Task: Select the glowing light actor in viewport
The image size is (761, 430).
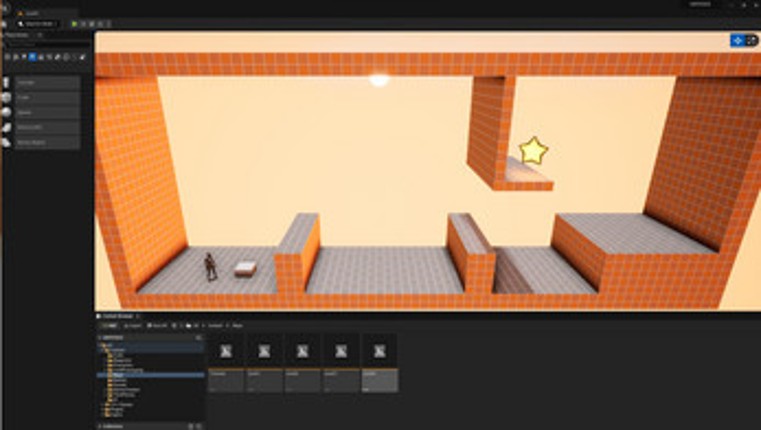Action: click(x=379, y=80)
